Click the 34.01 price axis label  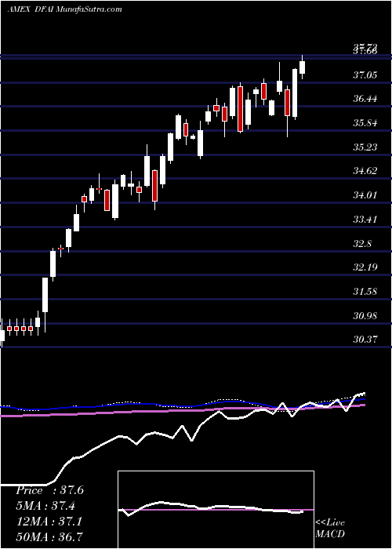365,195
